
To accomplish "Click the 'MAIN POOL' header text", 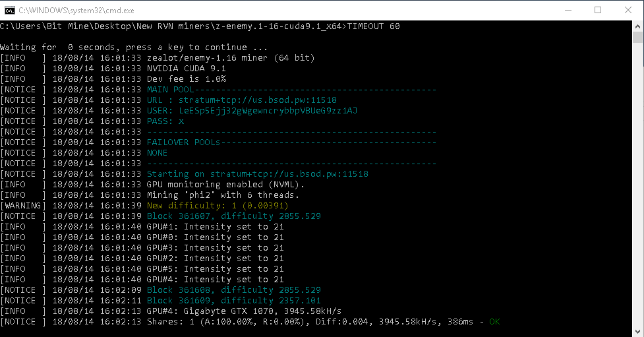I will click(x=170, y=90).
